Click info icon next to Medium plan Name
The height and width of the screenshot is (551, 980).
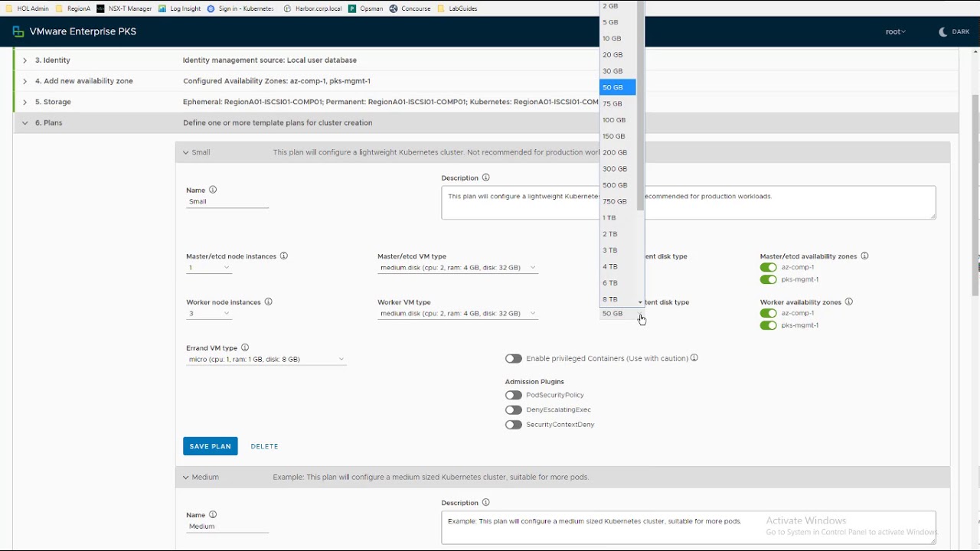coord(213,515)
